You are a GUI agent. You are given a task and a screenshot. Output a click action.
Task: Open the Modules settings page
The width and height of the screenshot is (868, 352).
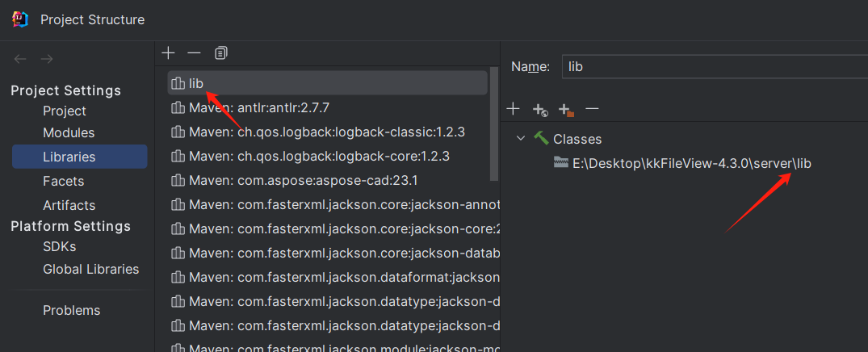point(69,133)
